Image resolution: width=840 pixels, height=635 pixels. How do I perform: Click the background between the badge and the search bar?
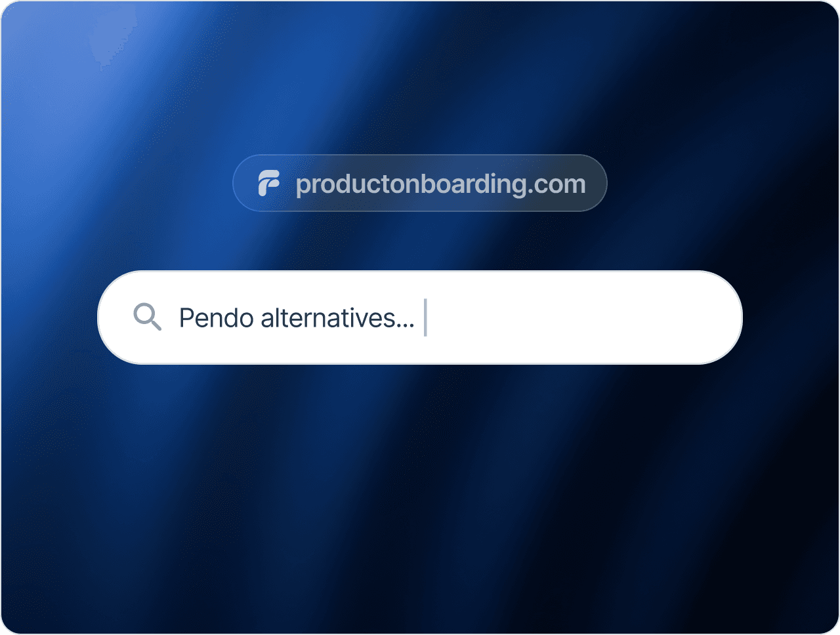click(420, 241)
